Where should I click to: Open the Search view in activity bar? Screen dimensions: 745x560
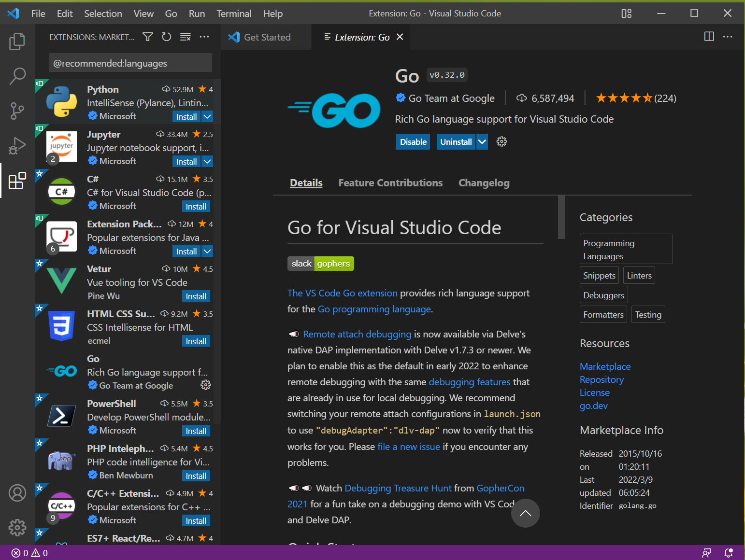pyautogui.click(x=17, y=76)
